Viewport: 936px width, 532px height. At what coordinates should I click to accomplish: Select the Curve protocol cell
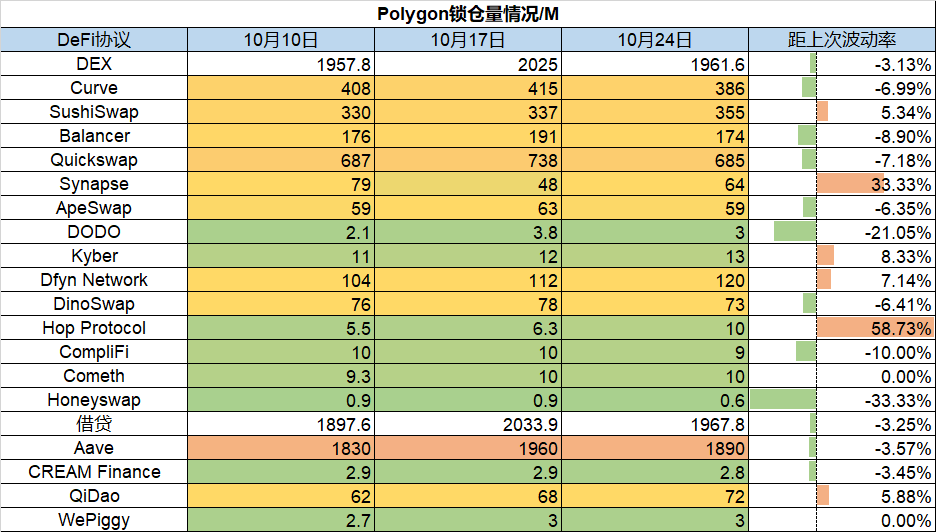tap(94, 88)
